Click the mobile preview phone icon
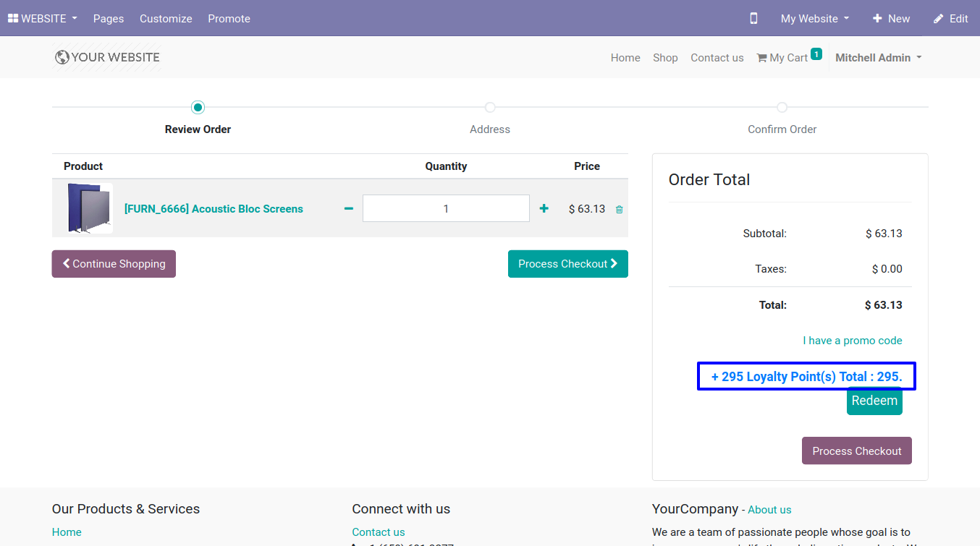Screen dimensions: 980x546 [x=753, y=19]
